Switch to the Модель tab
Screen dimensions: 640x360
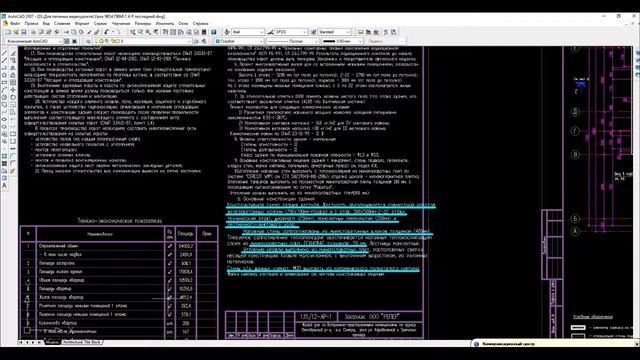52,342
